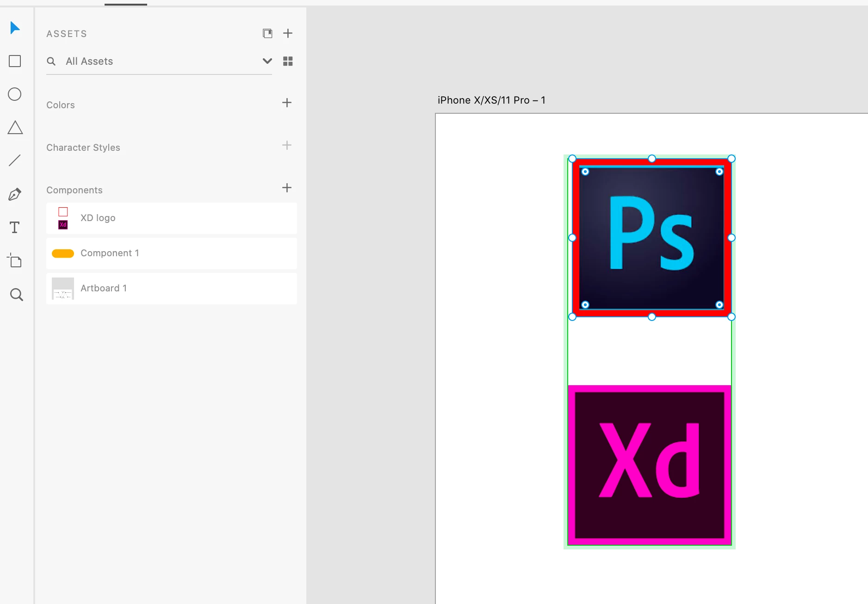The height and width of the screenshot is (604, 868).
Task: Open the All Assets filter dropdown
Action: 267,61
